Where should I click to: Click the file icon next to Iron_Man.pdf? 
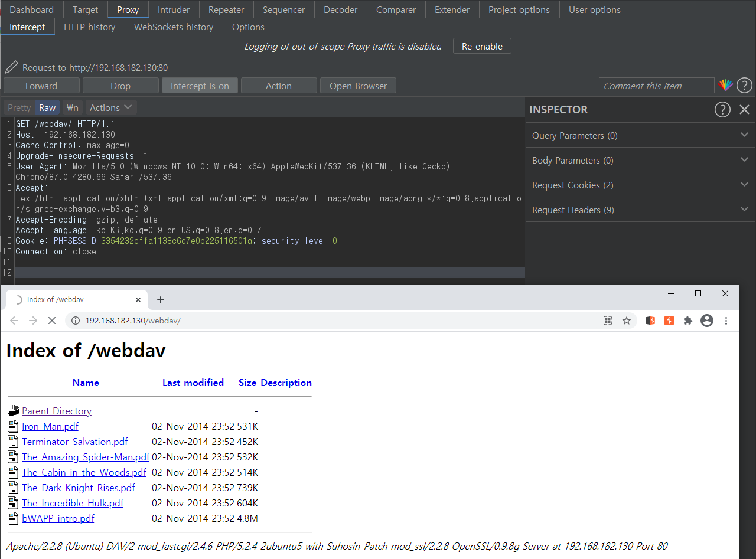coord(13,426)
